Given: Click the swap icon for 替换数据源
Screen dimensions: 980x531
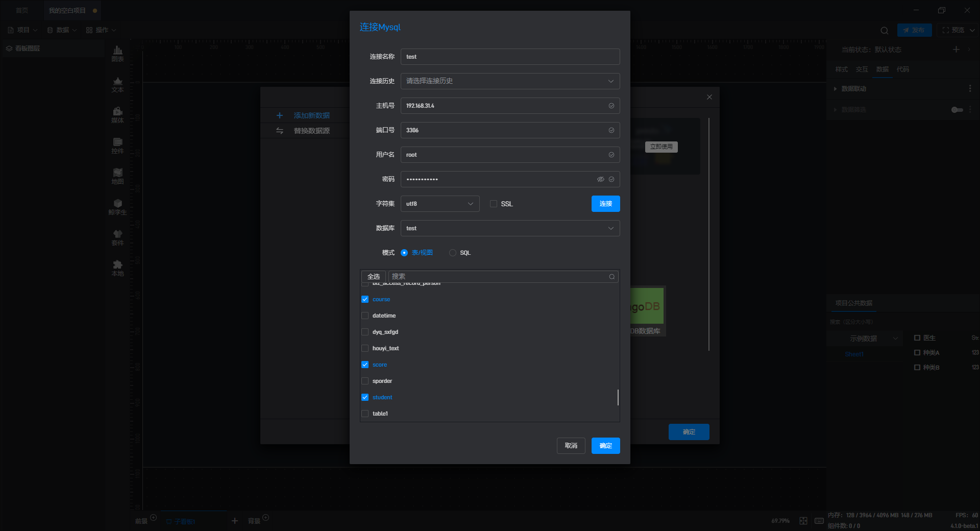Looking at the screenshot, I should pos(279,131).
